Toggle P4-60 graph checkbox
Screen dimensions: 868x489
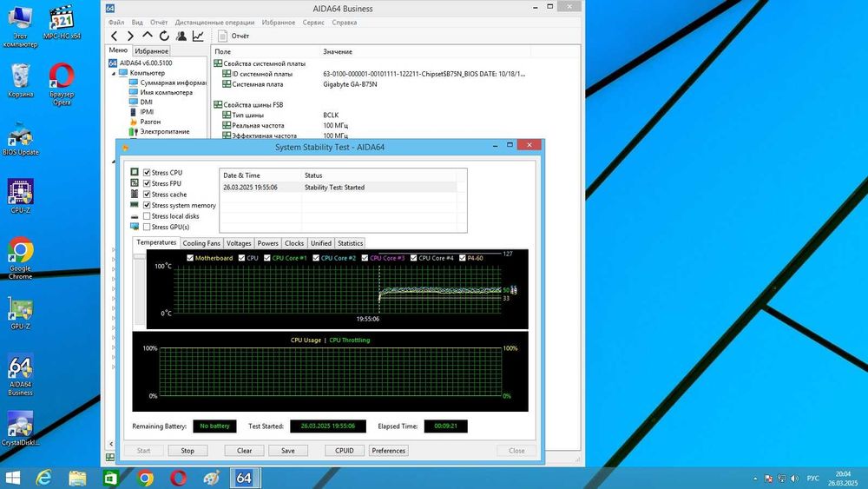(x=463, y=258)
